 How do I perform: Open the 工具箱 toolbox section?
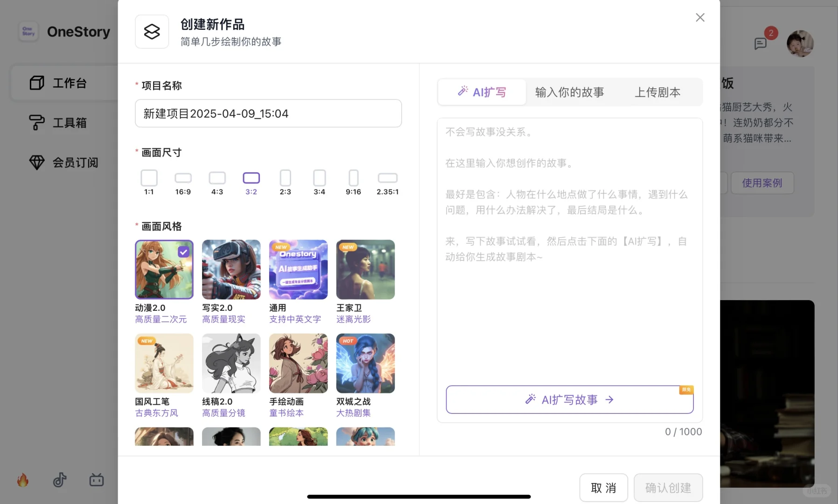[x=69, y=122]
